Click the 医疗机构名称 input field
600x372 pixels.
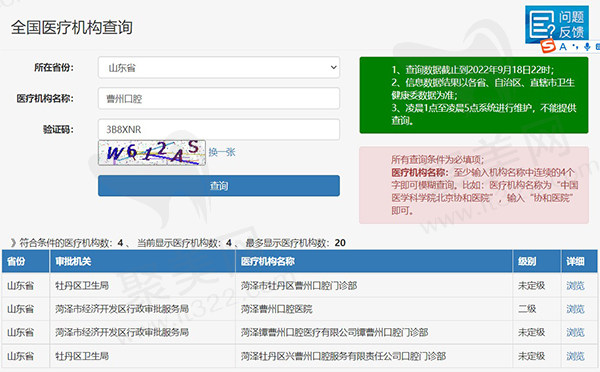[x=219, y=98]
